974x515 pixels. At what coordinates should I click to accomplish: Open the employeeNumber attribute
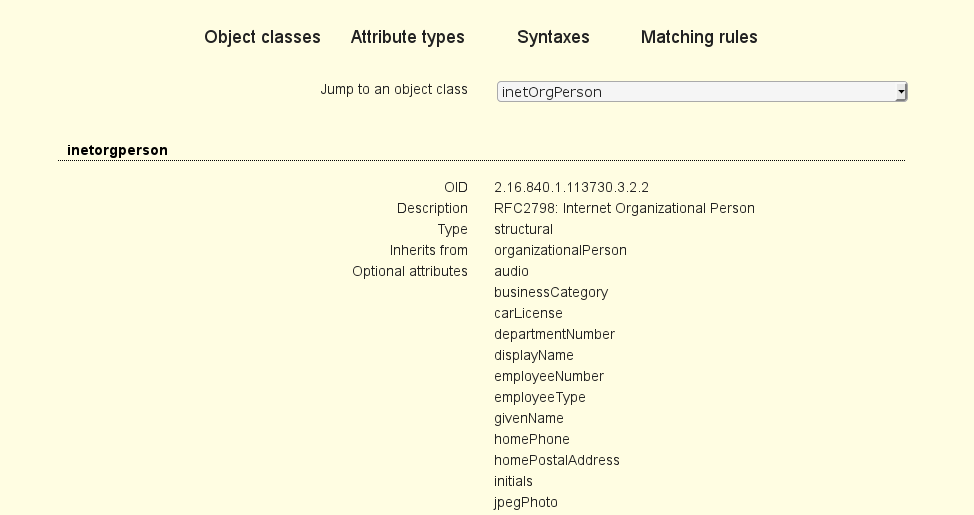pos(548,376)
